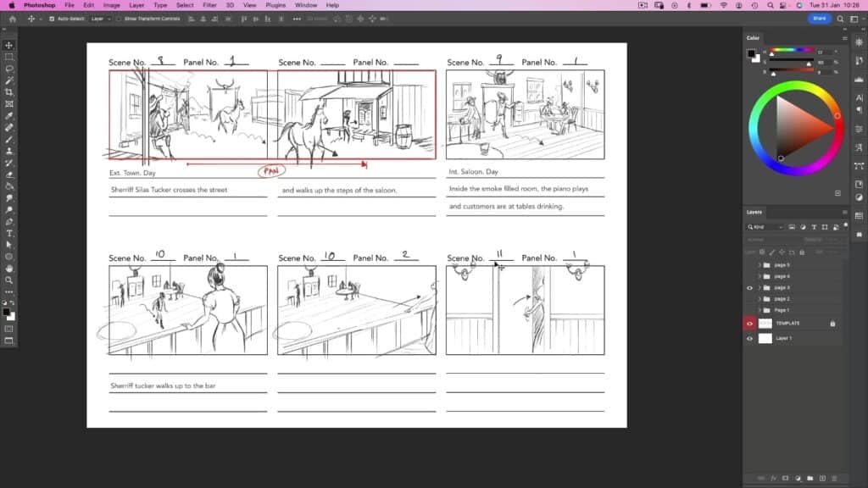Open the extra tools ellipsis menu

[x=8, y=292]
